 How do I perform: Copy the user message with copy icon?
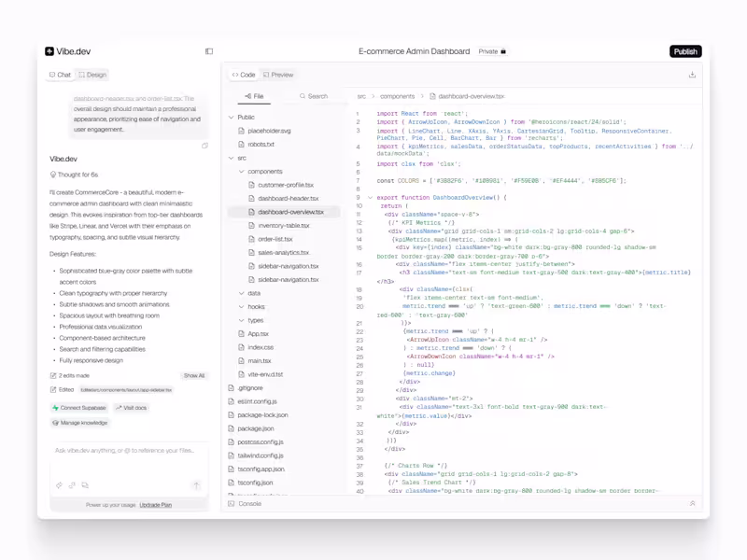pos(204,146)
